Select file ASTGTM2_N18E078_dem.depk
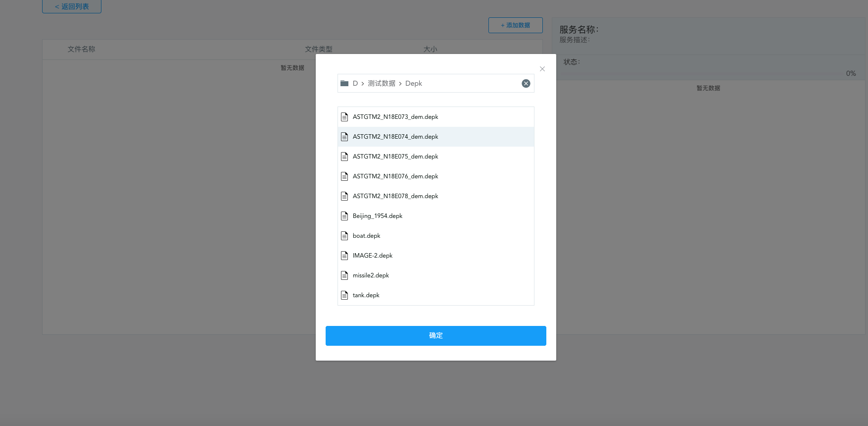The image size is (868, 426). coord(436,196)
